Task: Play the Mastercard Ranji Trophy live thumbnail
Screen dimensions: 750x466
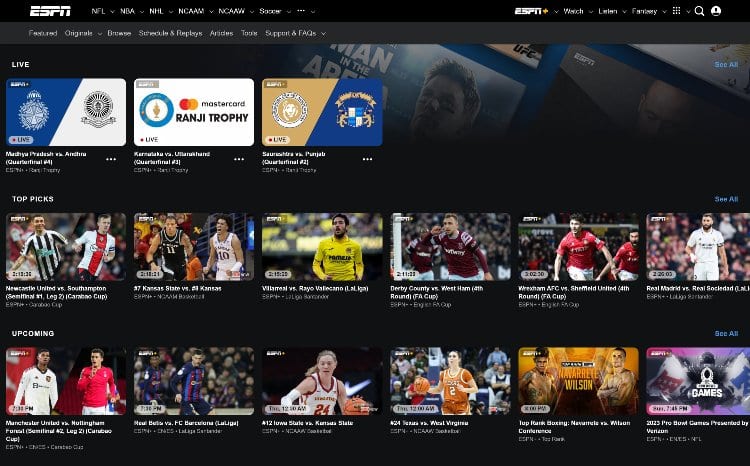Action: coord(194,112)
